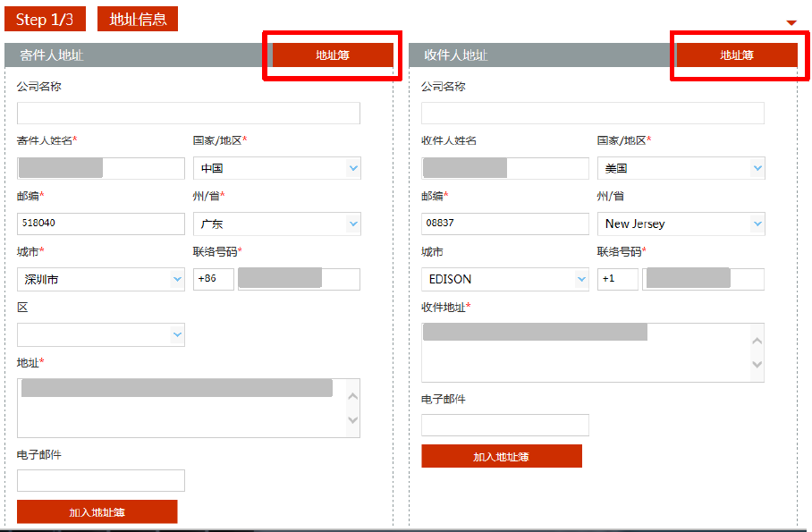The height and width of the screenshot is (532, 812).
Task: Click sender 加入地址簿 add to address book
Action: tap(97, 511)
